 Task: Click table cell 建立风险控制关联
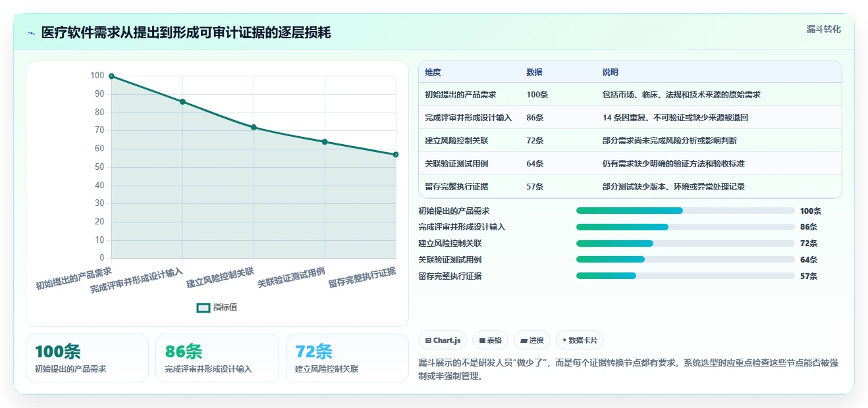456,141
